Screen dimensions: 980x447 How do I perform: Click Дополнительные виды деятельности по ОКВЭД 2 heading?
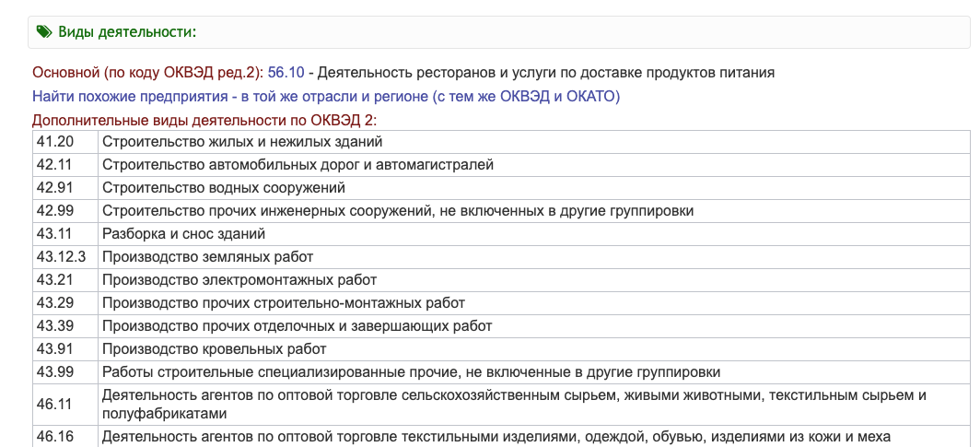click(204, 120)
